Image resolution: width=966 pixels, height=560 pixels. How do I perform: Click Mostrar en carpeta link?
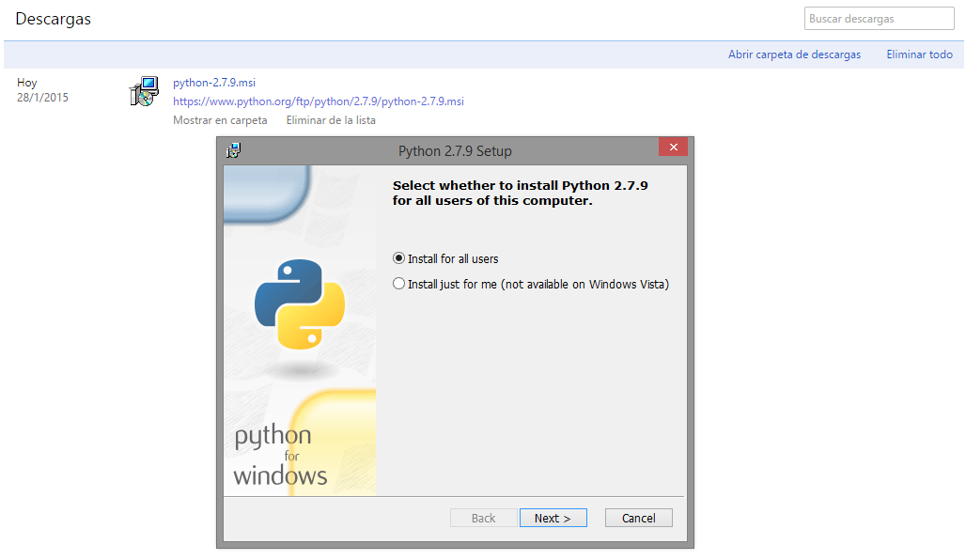click(220, 120)
